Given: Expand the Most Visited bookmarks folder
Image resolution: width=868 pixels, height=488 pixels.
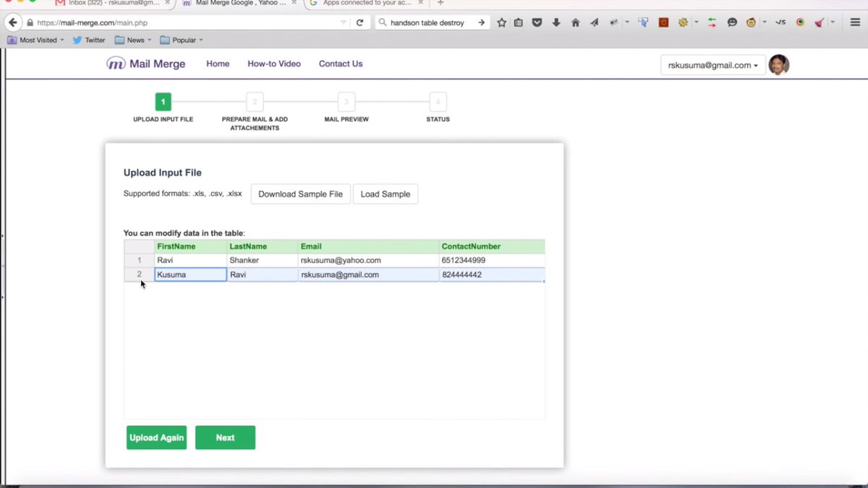Looking at the screenshot, I should pyautogui.click(x=35, y=40).
